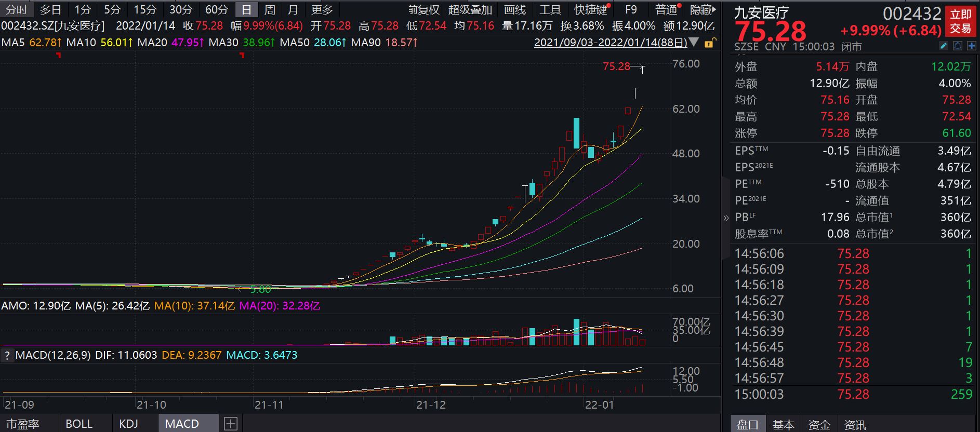Click the 立即交易 trade button

pyautogui.click(x=961, y=21)
